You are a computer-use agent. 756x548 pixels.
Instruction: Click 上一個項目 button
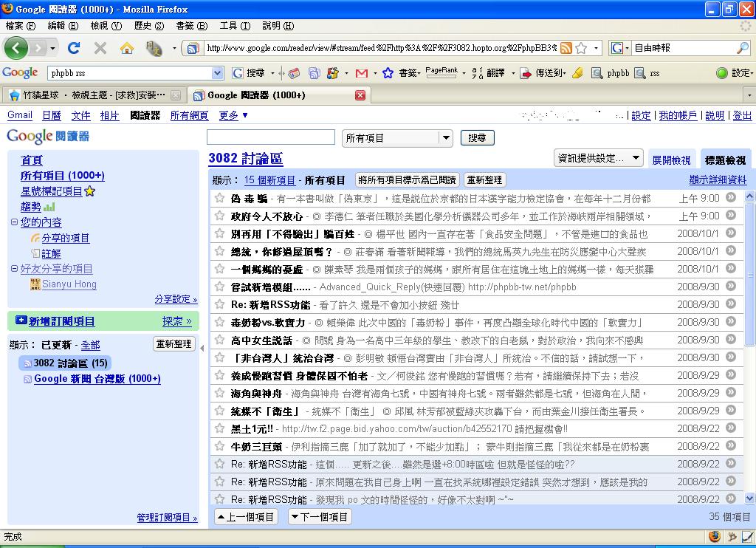(245, 517)
